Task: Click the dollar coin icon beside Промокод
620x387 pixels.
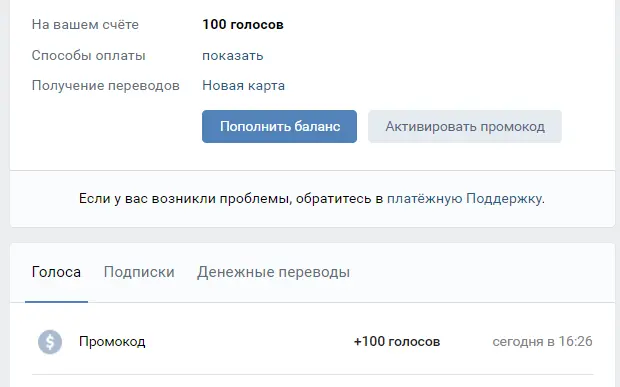Action: pyautogui.click(x=50, y=342)
